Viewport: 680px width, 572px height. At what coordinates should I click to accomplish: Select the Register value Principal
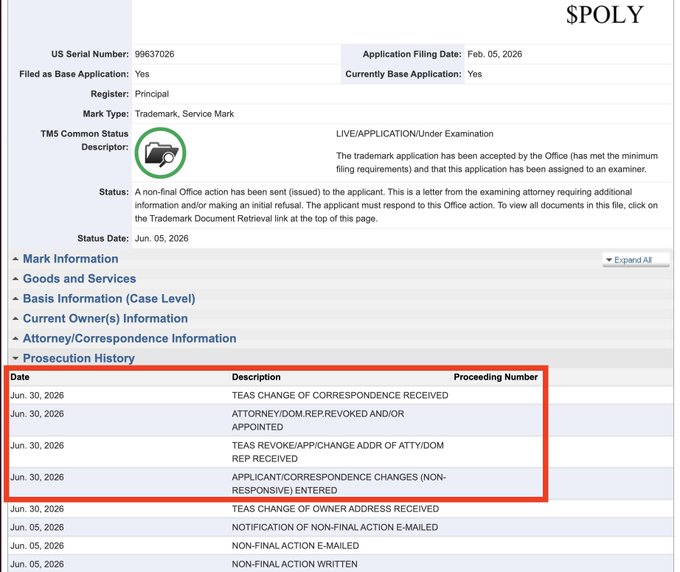click(152, 94)
